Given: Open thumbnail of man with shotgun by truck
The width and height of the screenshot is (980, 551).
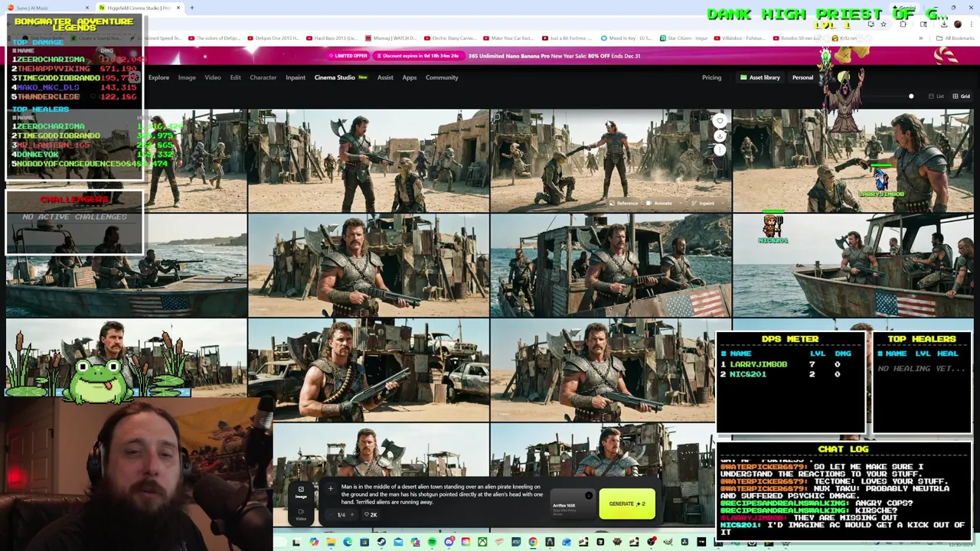Looking at the screenshot, I should [368, 370].
